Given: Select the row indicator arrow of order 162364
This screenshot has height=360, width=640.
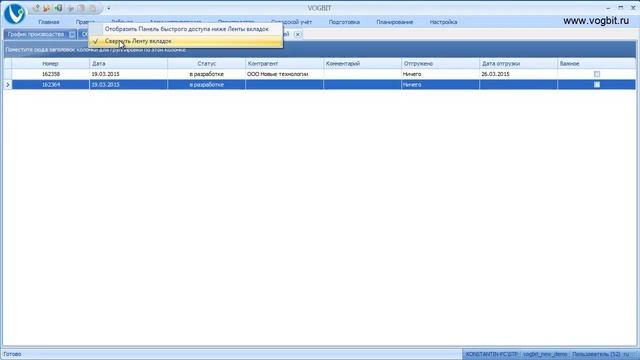Looking at the screenshot, I should [x=7, y=84].
